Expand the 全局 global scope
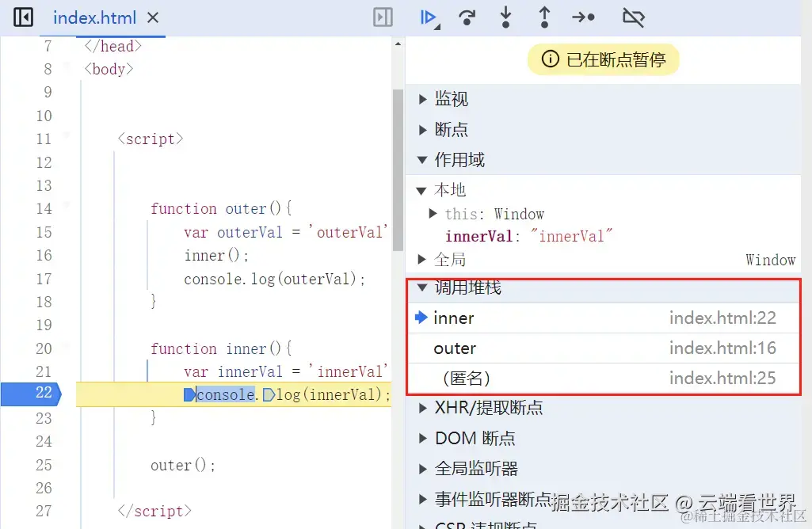This screenshot has width=812, height=529. click(422, 259)
